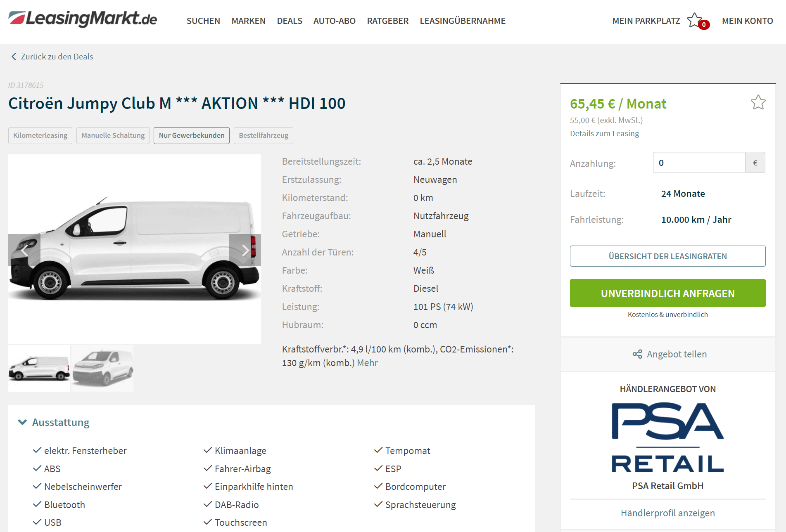Click the 101 PS (74 kW) value
The image size is (786, 532).
pos(443,307)
